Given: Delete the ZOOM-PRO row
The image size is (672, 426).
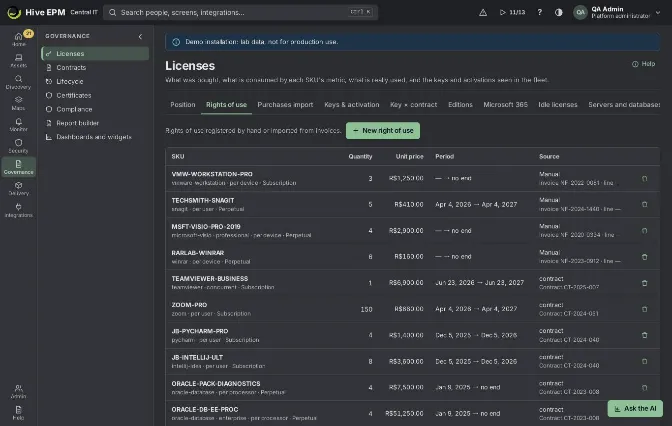Looking at the screenshot, I should click(x=644, y=309).
